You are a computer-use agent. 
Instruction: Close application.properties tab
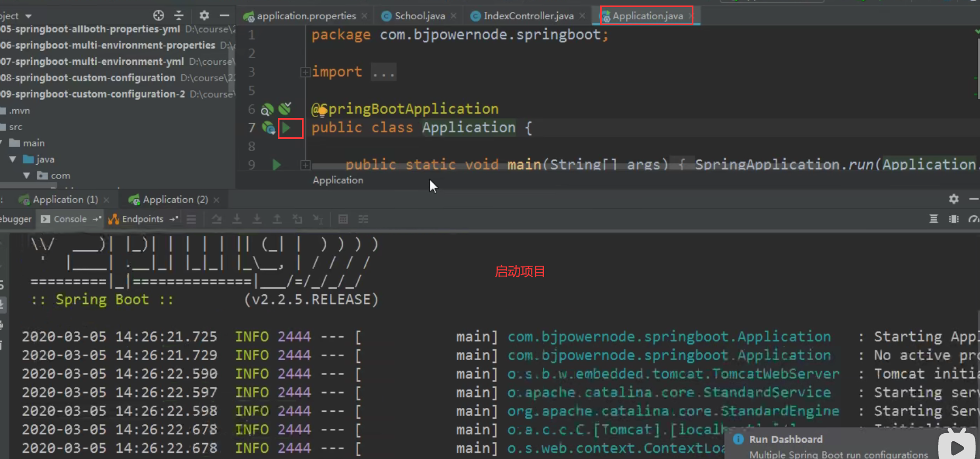(x=365, y=16)
